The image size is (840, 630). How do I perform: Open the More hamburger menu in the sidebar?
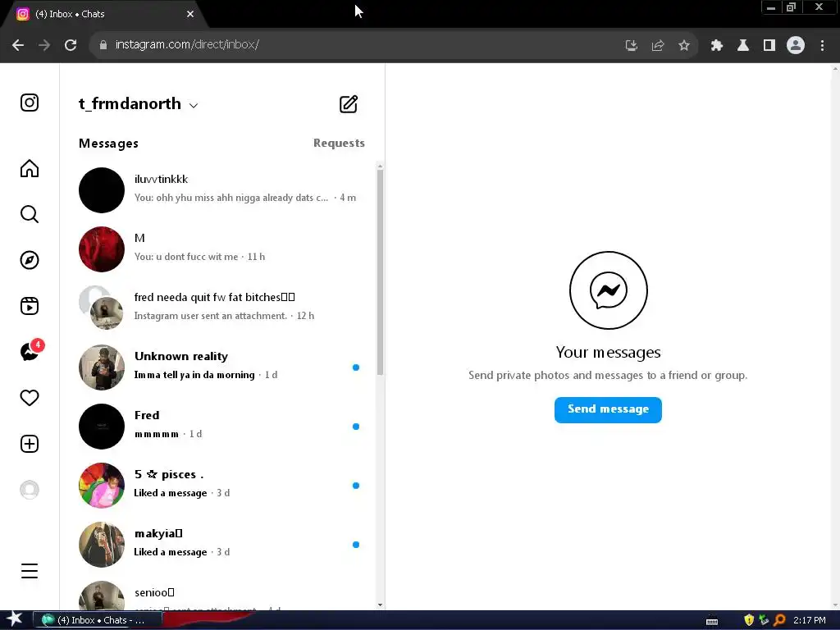coord(30,571)
